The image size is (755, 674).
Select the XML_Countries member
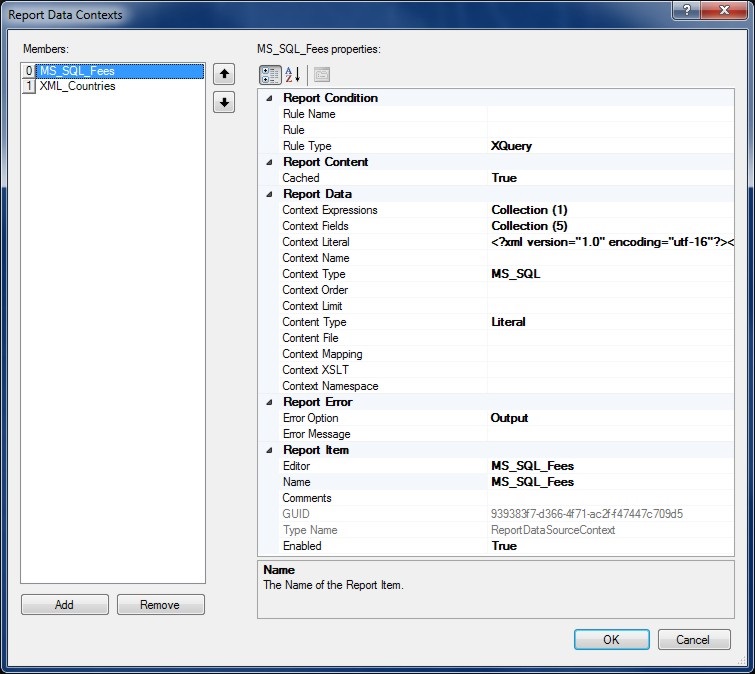pyautogui.click(x=77, y=86)
